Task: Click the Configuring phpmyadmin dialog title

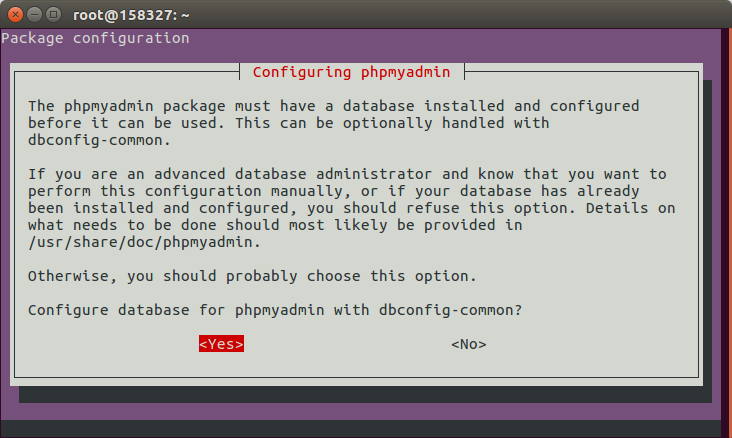Action: click(x=352, y=72)
